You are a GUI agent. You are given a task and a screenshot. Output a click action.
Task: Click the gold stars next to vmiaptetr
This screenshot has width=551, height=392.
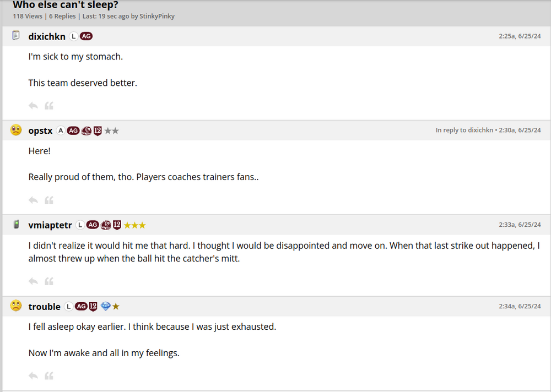(x=135, y=225)
